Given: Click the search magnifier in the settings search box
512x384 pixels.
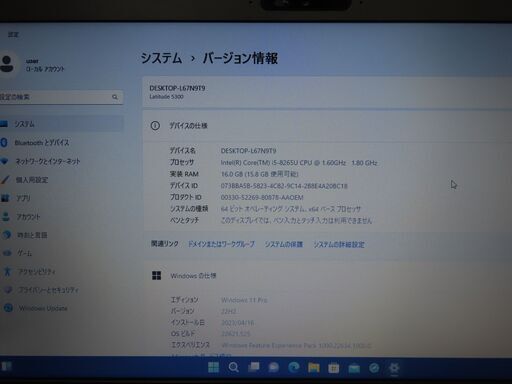Looking at the screenshot, I should click(x=115, y=97).
